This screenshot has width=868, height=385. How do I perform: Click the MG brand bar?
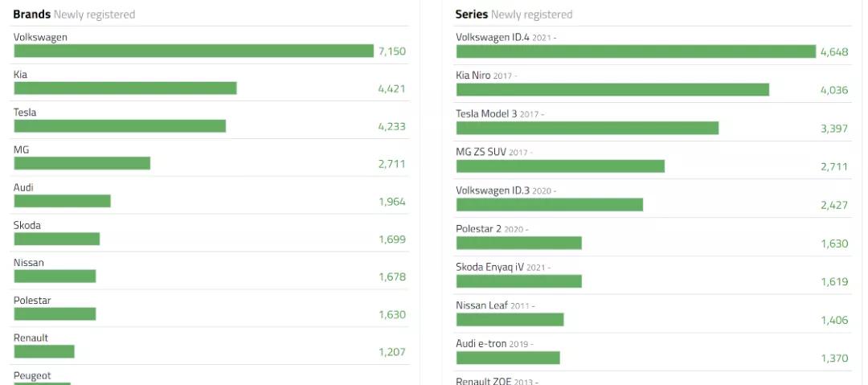[x=82, y=163]
